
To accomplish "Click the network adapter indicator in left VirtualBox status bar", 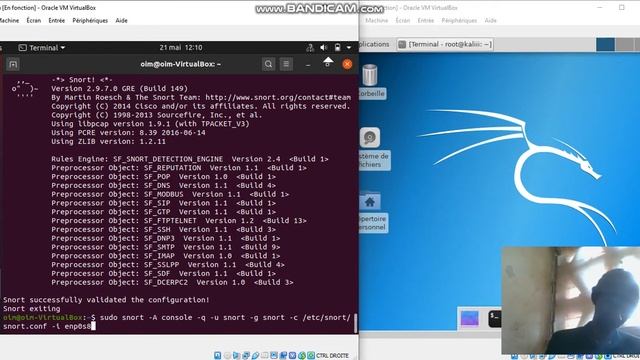I will click(x=246, y=356).
